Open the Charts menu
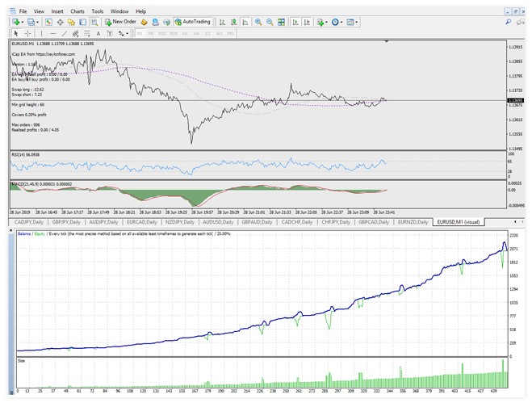 pyautogui.click(x=77, y=11)
